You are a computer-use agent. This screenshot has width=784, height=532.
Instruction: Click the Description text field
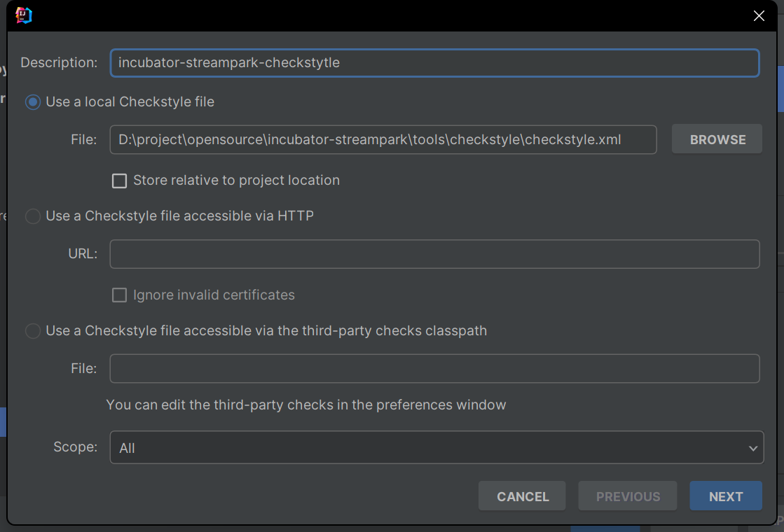coord(434,62)
